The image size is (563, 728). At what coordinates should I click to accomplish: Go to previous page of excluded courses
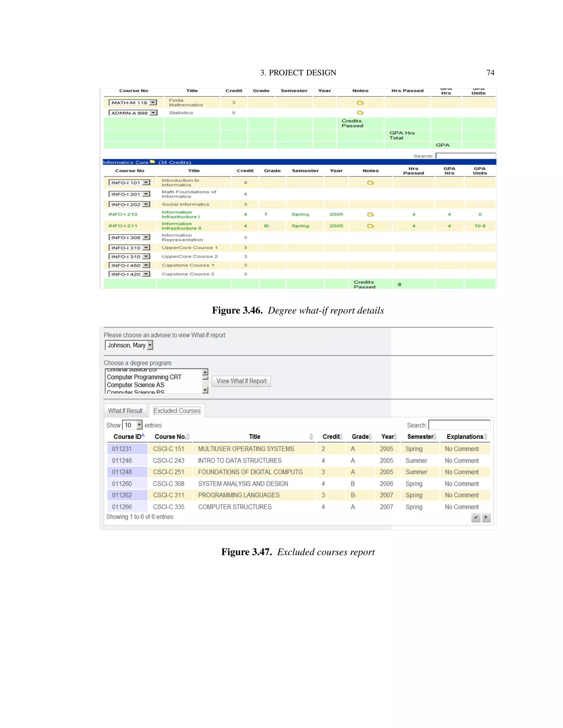click(x=476, y=518)
